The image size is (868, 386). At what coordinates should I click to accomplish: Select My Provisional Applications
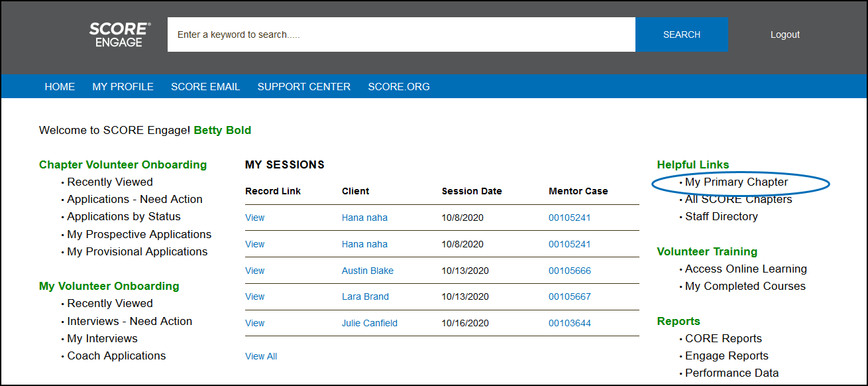click(137, 251)
